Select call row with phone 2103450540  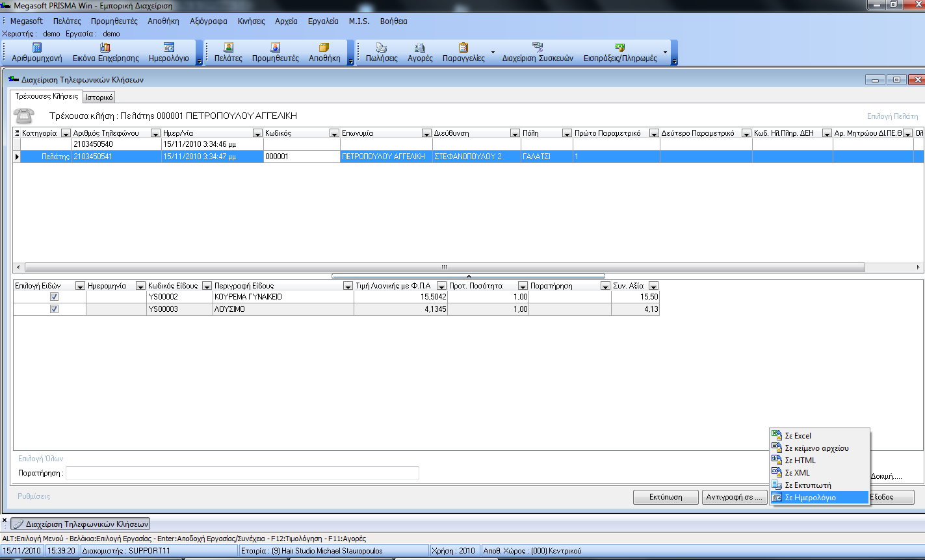click(x=468, y=144)
